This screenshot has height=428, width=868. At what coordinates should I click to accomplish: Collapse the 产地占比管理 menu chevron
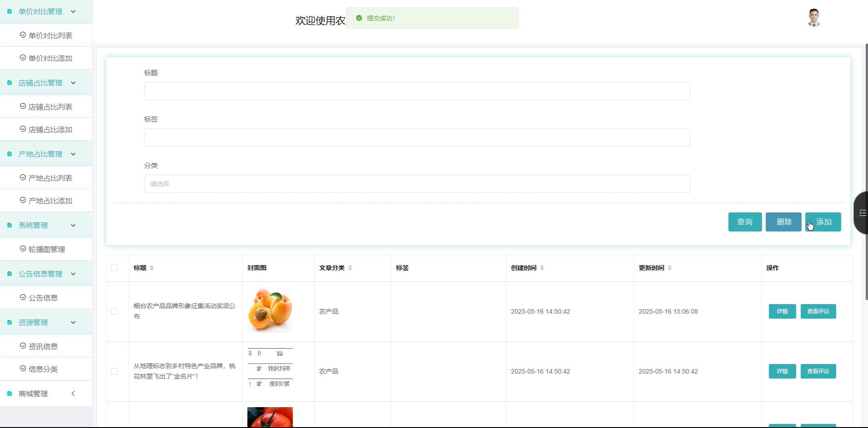73,154
